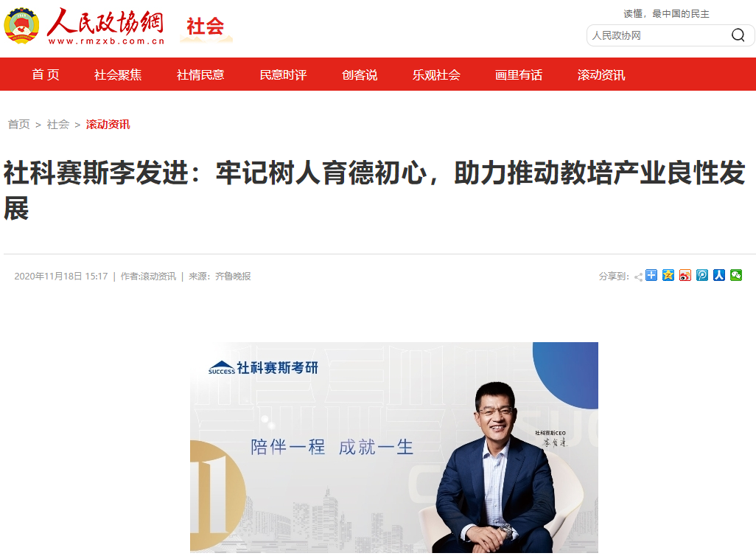The height and width of the screenshot is (556, 756).
Task: Click 首页 breadcrumb link
Action: [19, 125]
